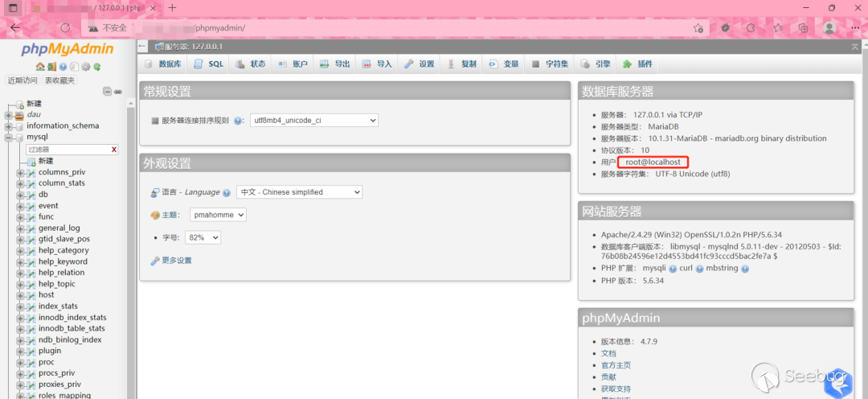Open navigation panel settings gear icon
The image size is (868, 399).
point(86,67)
